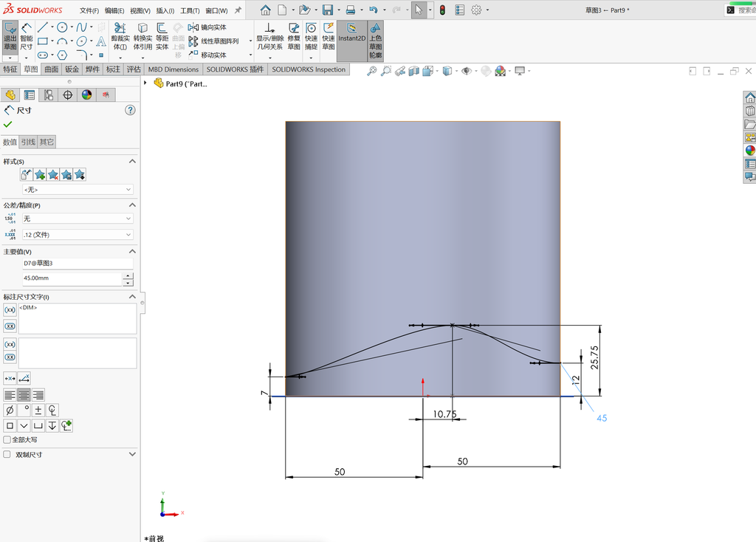The image size is (756, 542).
Task: Select the Circle sketch tool
Action: tap(62, 27)
